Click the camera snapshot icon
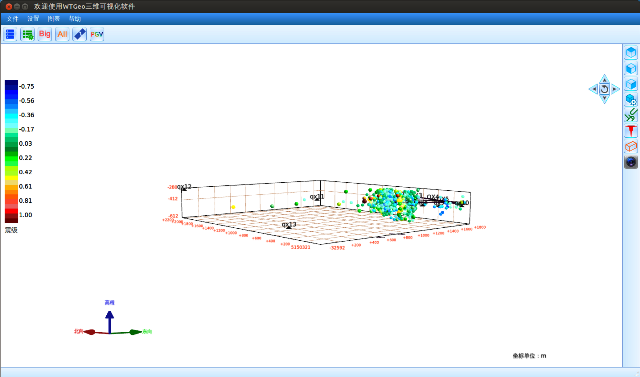640x377 pixels. click(631, 162)
